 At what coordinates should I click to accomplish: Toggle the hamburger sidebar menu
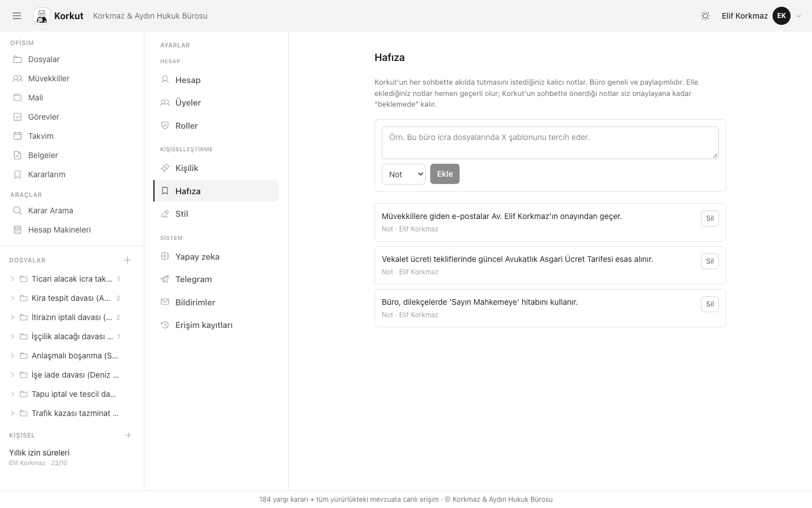click(17, 16)
